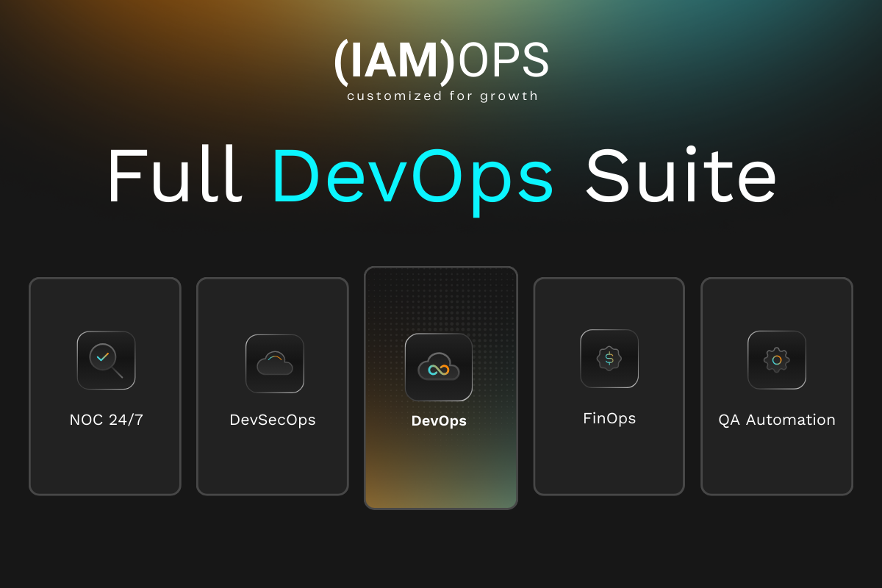
Task: Switch to the FinOps label
Action: coord(609,418)
